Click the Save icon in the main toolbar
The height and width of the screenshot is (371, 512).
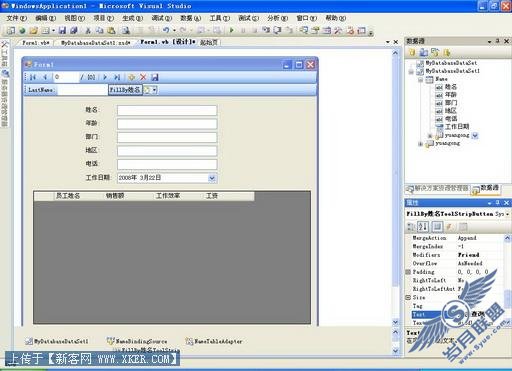(62, 31)
